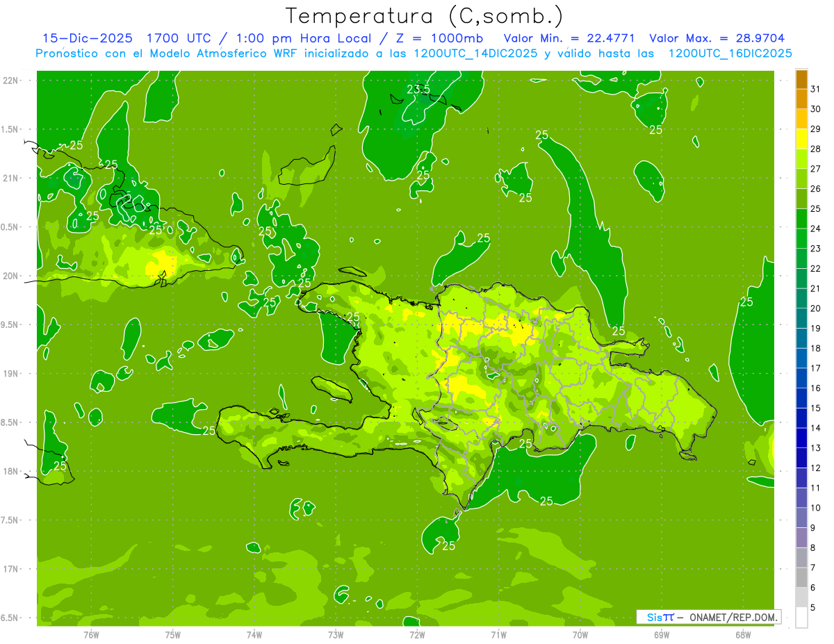
Task: Click the yellow legend swatch between 28 and 29
Action: coord(801,140)
